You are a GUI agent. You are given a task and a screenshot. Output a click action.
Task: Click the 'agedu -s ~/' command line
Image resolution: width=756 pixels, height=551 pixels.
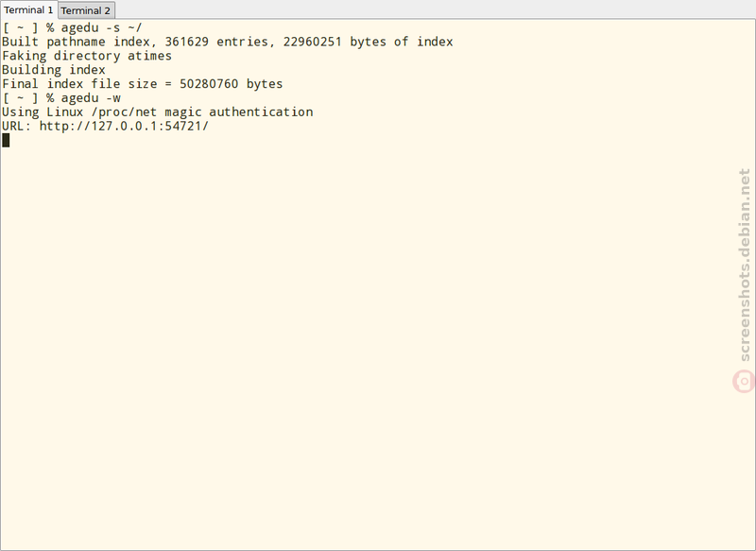pos(72,28)
